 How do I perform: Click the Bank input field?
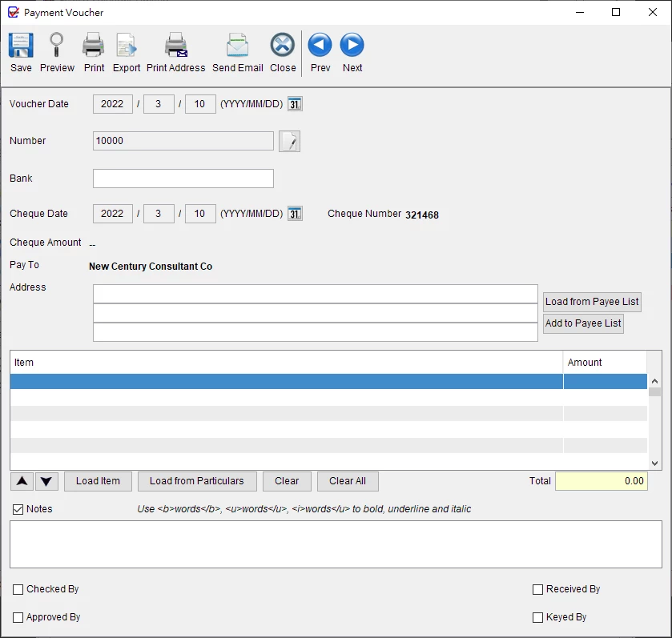183,179
